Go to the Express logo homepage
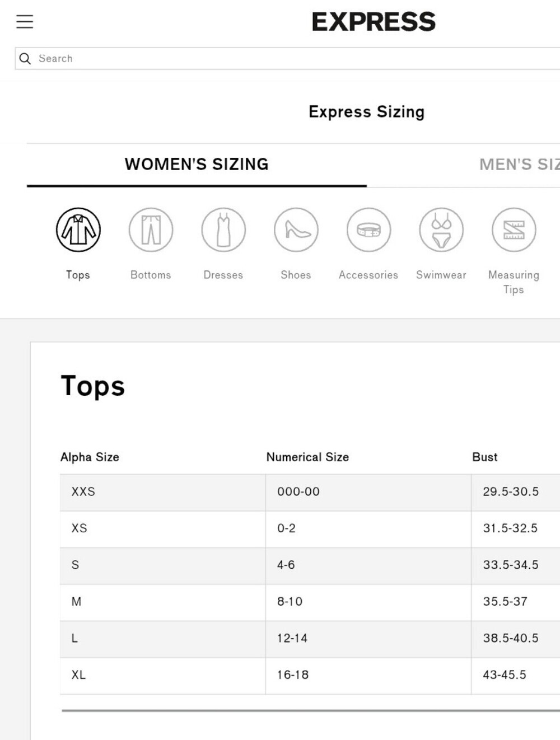Image resolution: width=560 pixels, height=740 pixels. pos(374,22)
